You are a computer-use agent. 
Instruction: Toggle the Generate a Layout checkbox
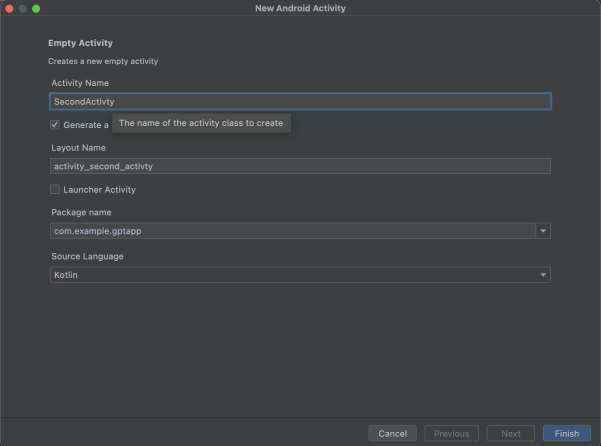55,125
